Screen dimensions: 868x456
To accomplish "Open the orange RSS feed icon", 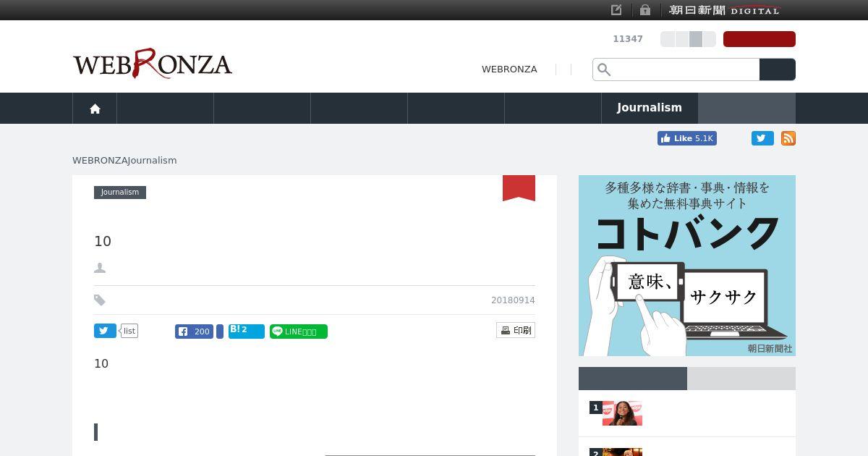I will [788, 138].
